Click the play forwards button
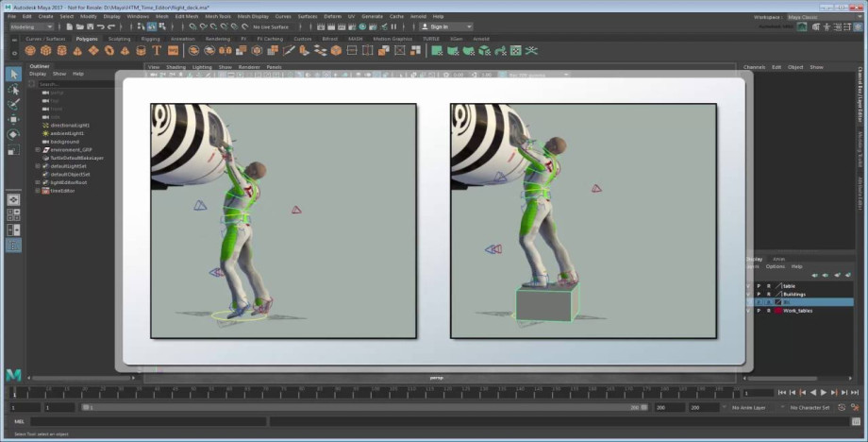 tap(824, 392)
